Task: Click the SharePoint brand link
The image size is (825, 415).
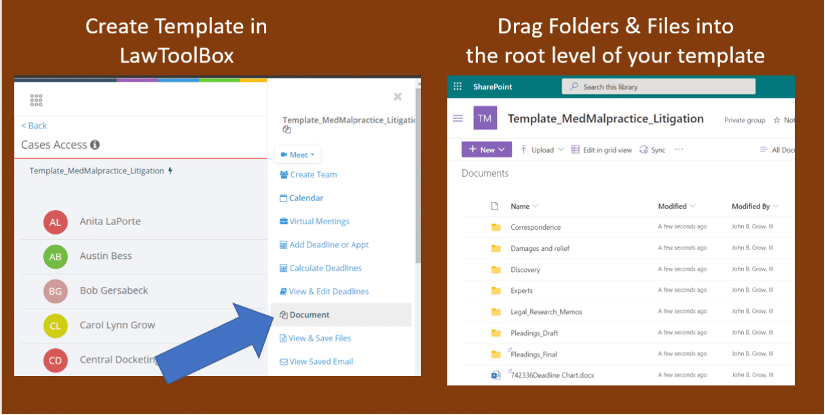Action: tap(492, 87)
